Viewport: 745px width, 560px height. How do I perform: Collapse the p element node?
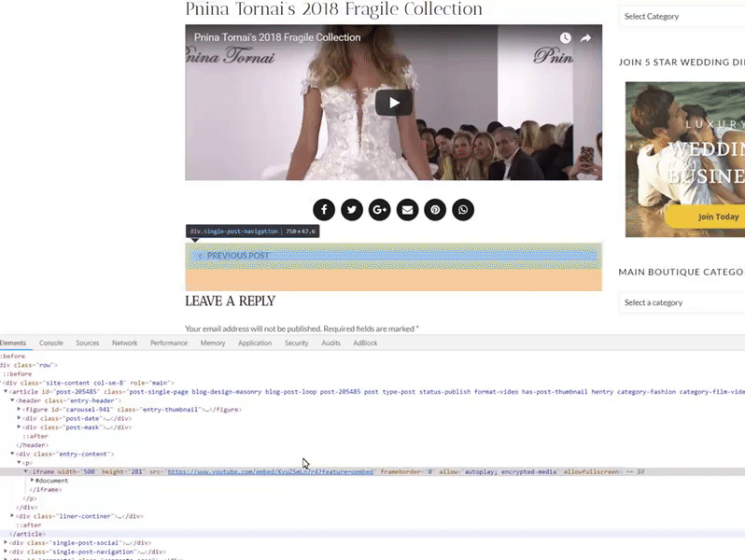(x=19, y=463)
